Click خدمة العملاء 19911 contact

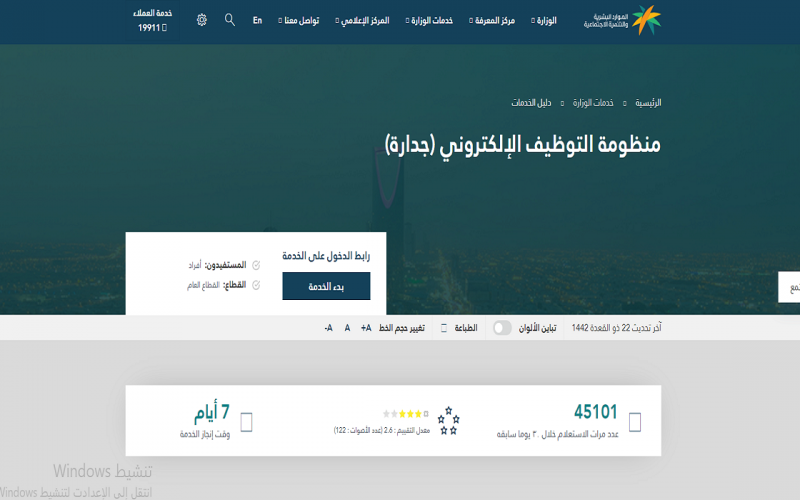click(152, 20)
